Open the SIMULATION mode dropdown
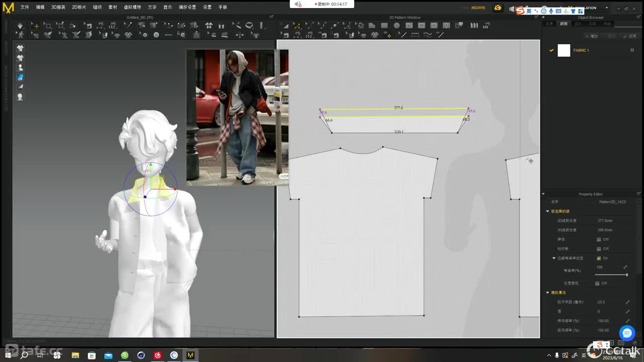Image resolution: width=644 pixels, height=362 pixels. click(x=607, y=8)
